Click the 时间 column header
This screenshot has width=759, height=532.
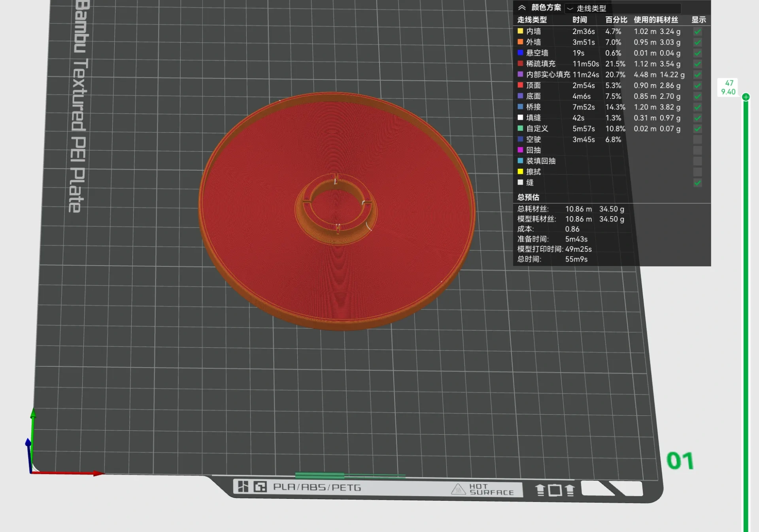[580, 20]
